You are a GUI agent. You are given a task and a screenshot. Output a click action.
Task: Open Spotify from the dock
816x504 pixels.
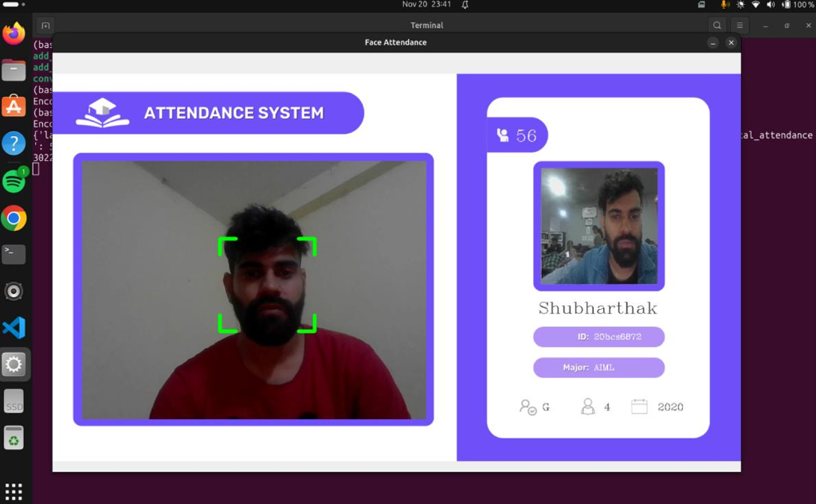coord(14,181)
